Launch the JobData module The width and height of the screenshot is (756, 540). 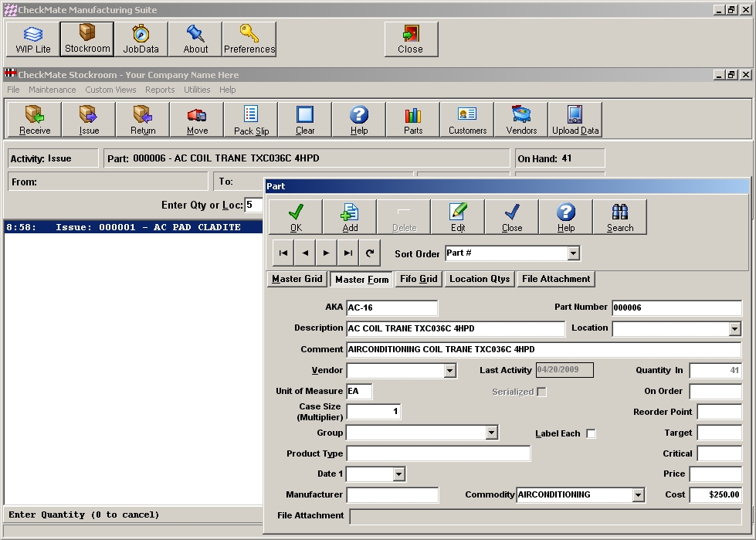[x=141, y=39]
